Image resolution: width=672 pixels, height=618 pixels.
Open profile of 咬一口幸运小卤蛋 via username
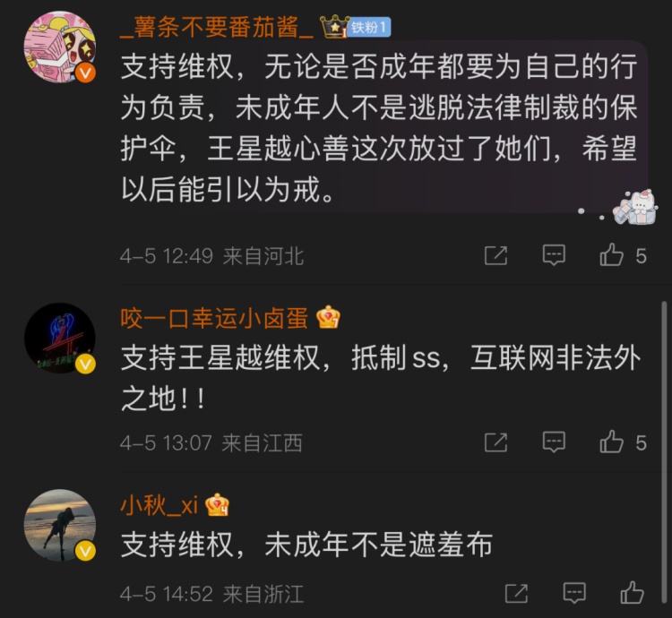click(214, 318)
